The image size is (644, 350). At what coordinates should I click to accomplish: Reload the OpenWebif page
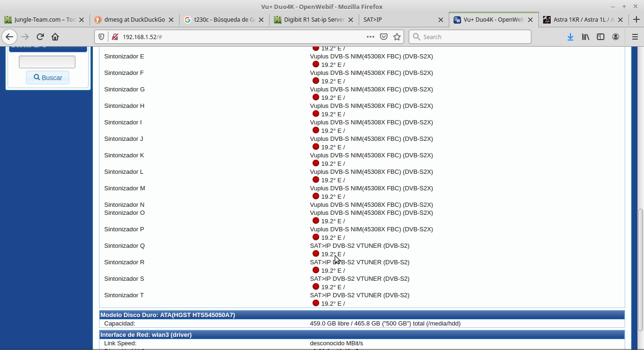pos(40,37)
